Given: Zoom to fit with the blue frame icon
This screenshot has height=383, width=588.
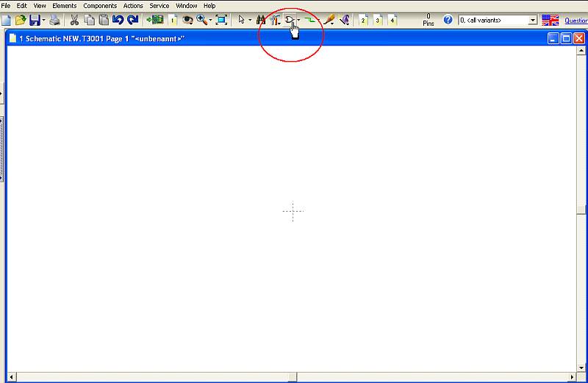Looking at the screenshot, I should [222, 20].
